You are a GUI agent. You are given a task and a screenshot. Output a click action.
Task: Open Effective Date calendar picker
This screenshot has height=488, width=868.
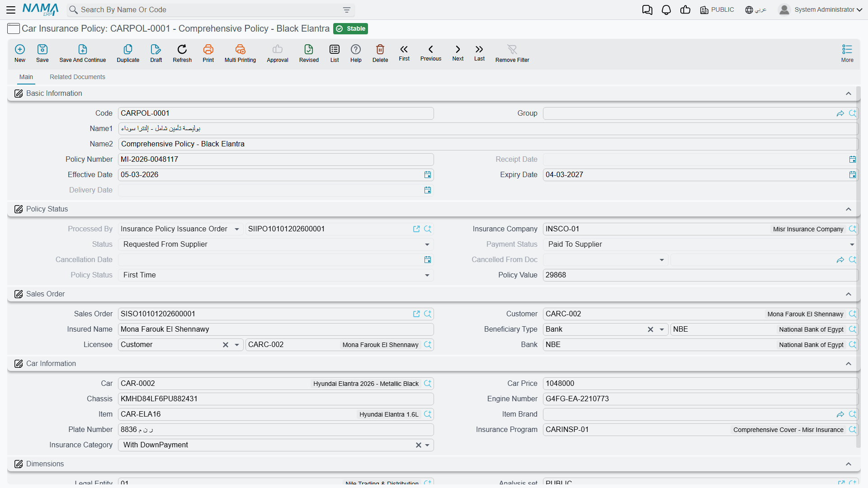point(428,175)
